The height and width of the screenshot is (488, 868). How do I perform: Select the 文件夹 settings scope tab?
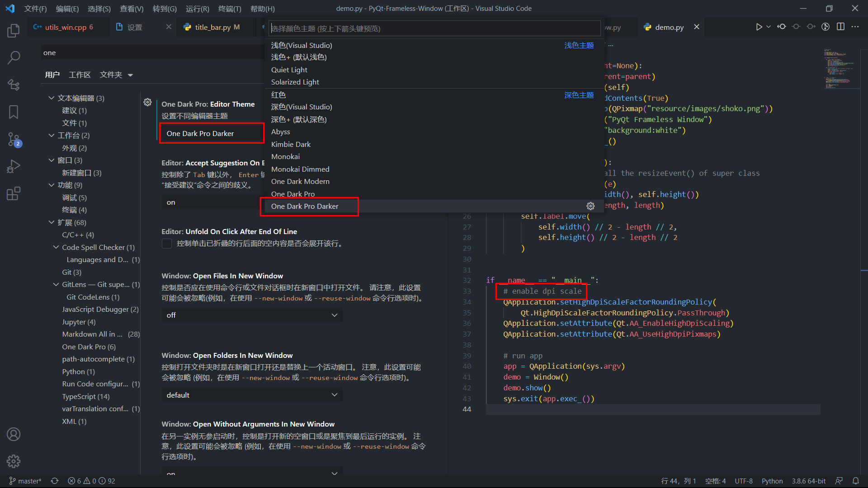[x=116, y=75]
